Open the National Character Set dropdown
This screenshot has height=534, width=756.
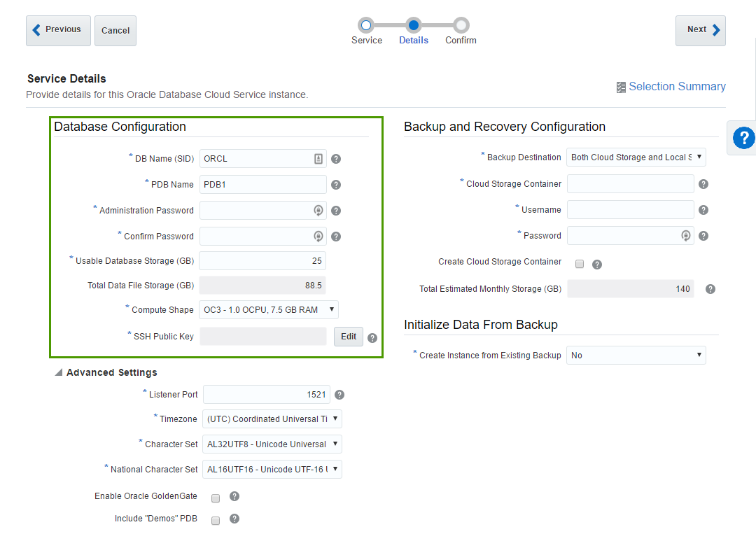272,470
